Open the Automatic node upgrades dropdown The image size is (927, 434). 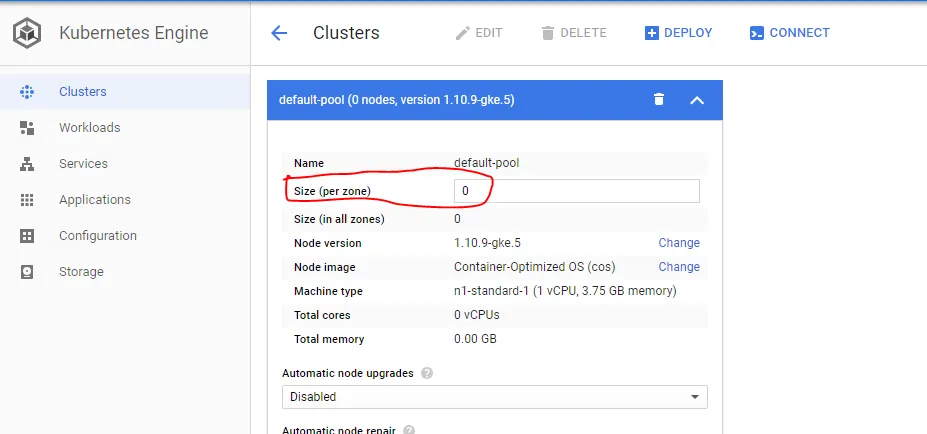[x=495, y=397]
